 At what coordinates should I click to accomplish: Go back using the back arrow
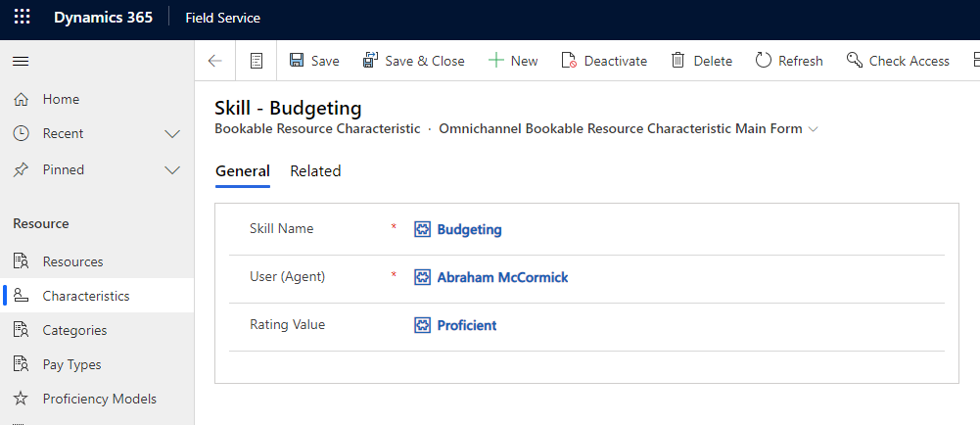215,62
